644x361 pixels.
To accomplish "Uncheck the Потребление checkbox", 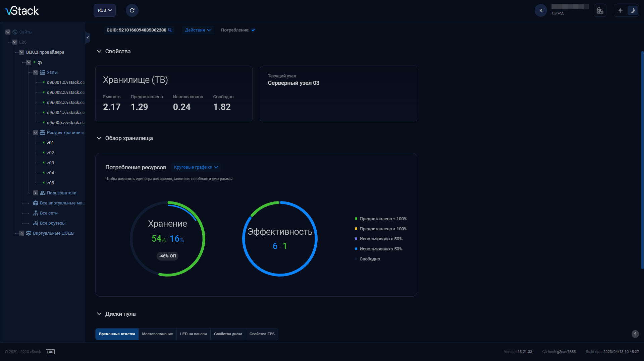I will click(x=254, y=30).
